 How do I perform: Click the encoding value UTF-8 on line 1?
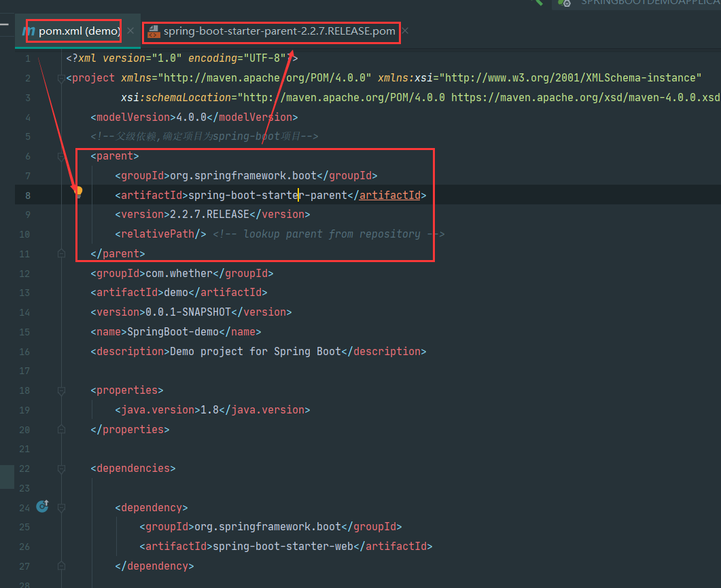[264, 58]
